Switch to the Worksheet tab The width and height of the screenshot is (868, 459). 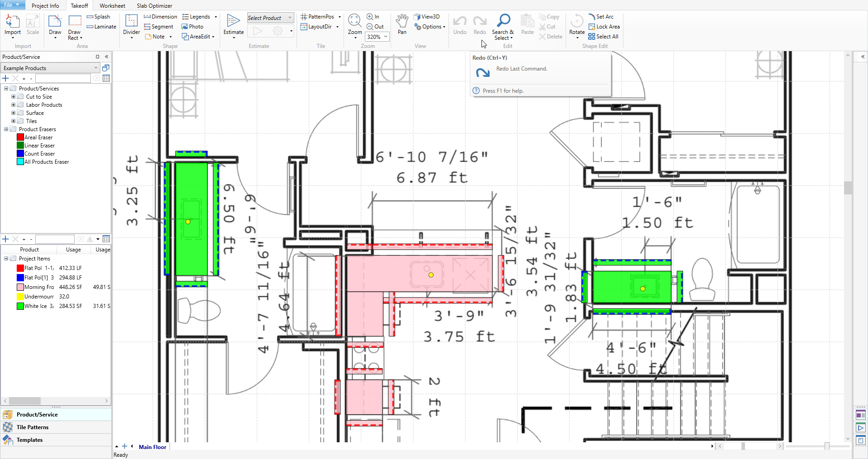[x=112, y=5]
